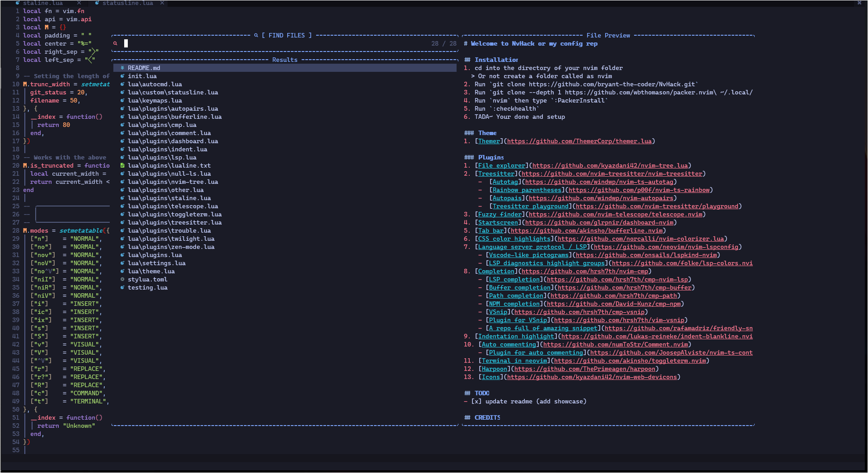The width and height of the screenshot is (868, 473).
Task: Click the markdown icon beside README.md
Action: [x=122, y=68]
